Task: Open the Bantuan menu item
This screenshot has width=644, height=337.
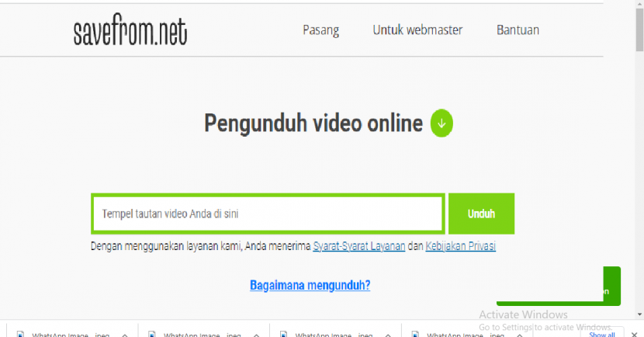Action: pos(518,30)
